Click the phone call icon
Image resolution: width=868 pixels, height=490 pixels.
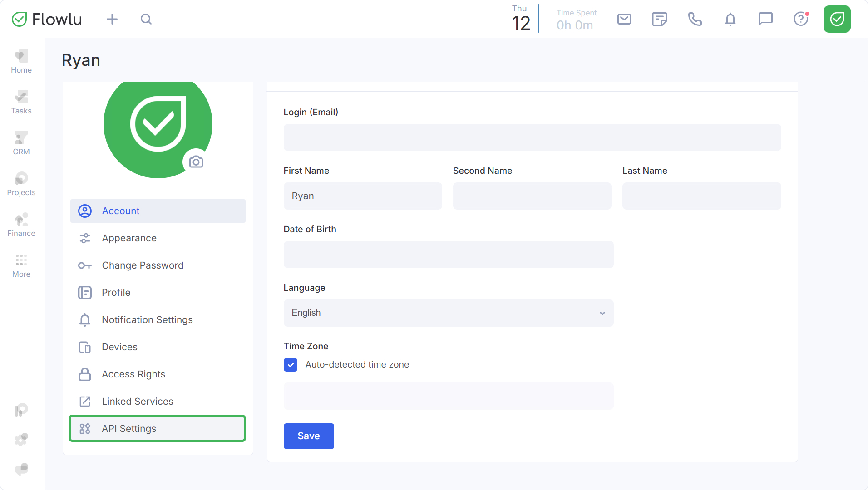tap(695, 19)
